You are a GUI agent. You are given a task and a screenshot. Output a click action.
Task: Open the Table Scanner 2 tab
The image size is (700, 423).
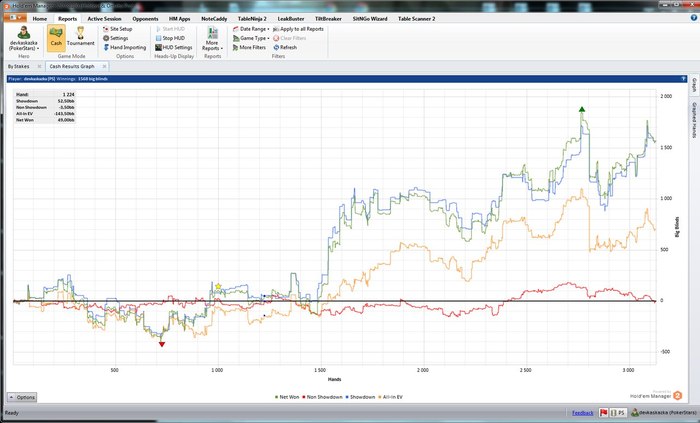pyautogui.click(x=417, y=19)
